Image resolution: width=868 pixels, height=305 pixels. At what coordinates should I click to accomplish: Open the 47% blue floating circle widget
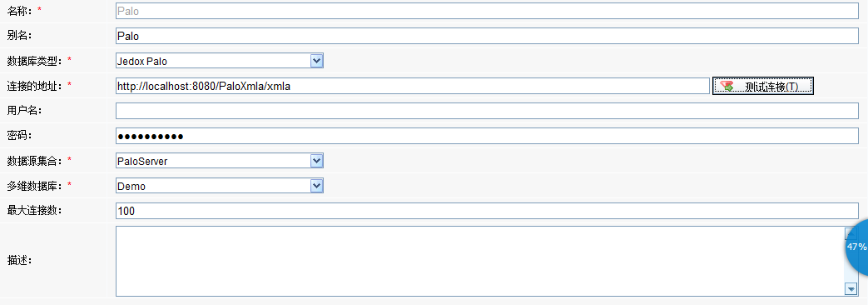[x=857, y=247]
